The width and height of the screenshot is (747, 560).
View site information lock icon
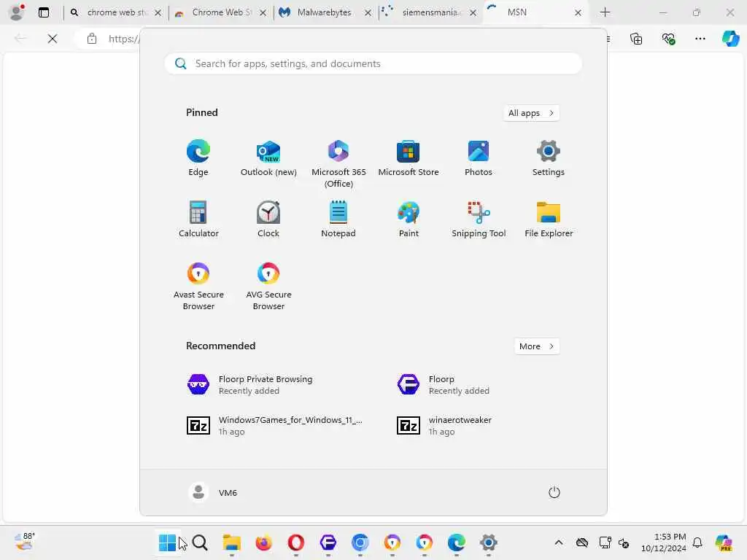click(x=92, y=39)
